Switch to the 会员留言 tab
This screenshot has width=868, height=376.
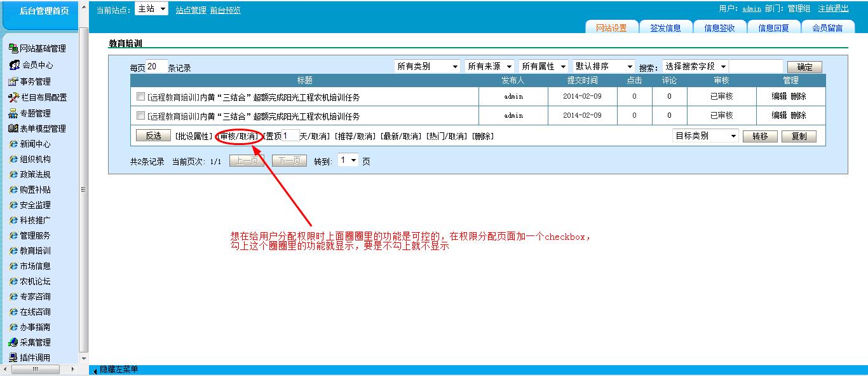pyautogui.click(x=827, y=28)
